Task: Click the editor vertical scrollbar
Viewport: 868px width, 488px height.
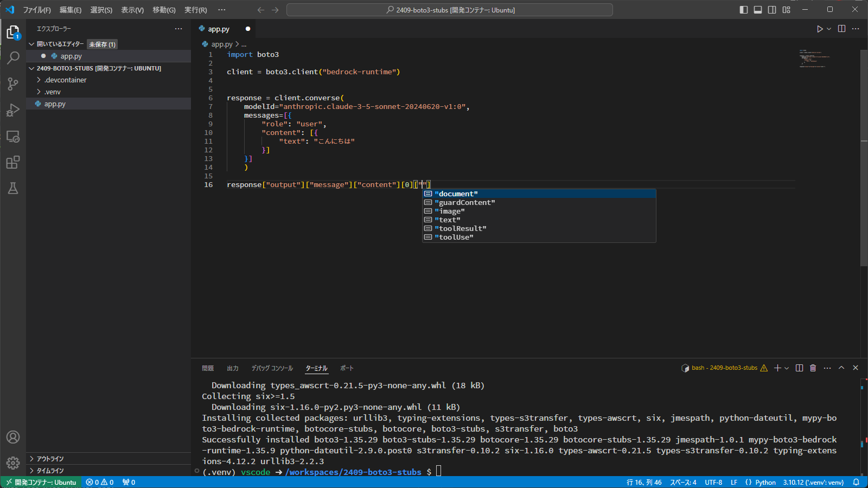Action: 864,157
